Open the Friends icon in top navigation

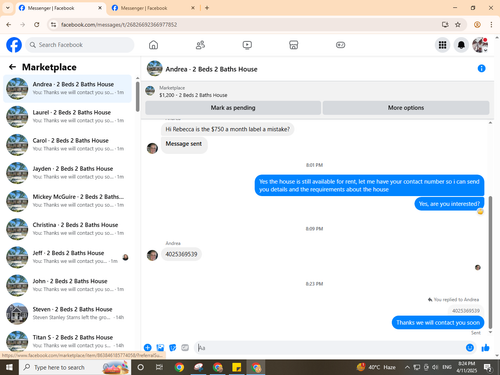click(x=200, y=45)
